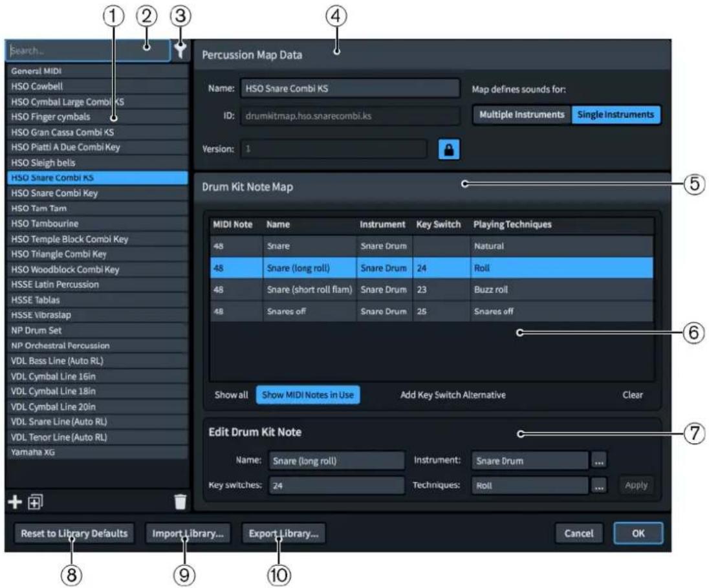Select NP Orchestral Percussion

97,345
